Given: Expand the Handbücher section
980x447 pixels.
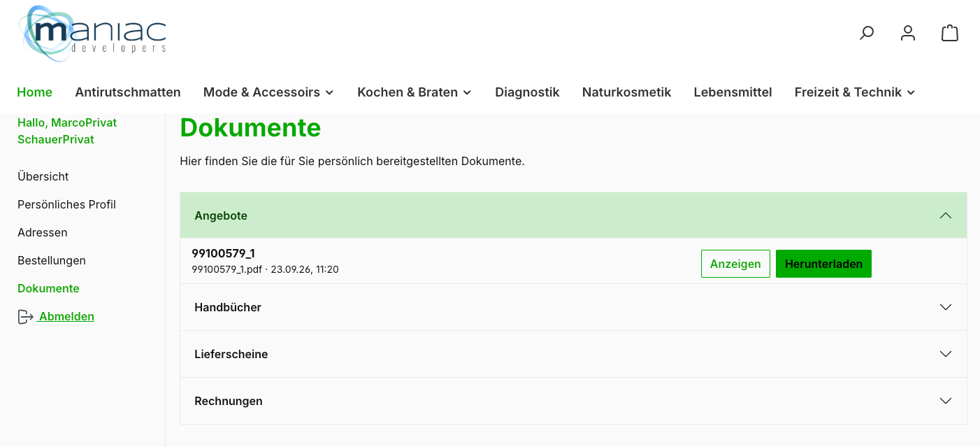Looking at the screenshot, I should click(x=573, y=307).
